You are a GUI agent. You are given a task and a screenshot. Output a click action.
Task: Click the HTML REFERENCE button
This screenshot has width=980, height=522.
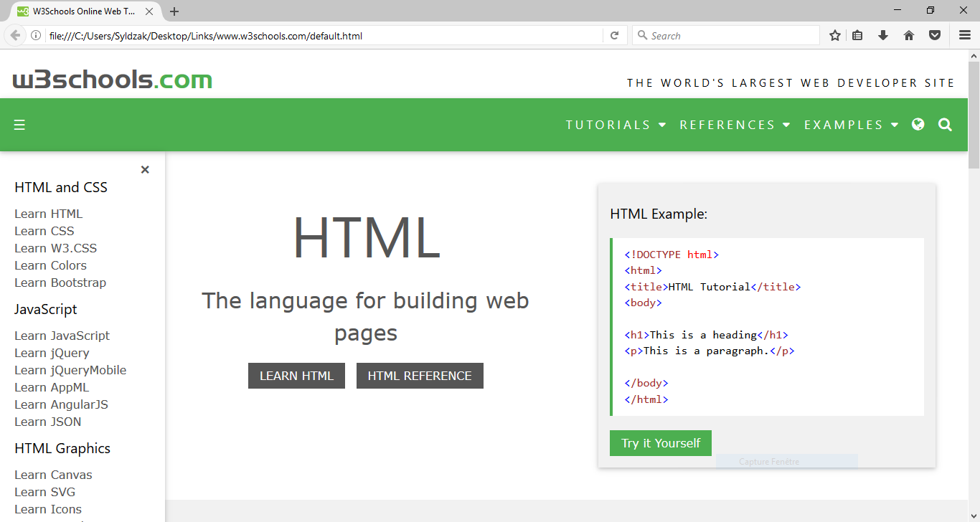point(420,376)
